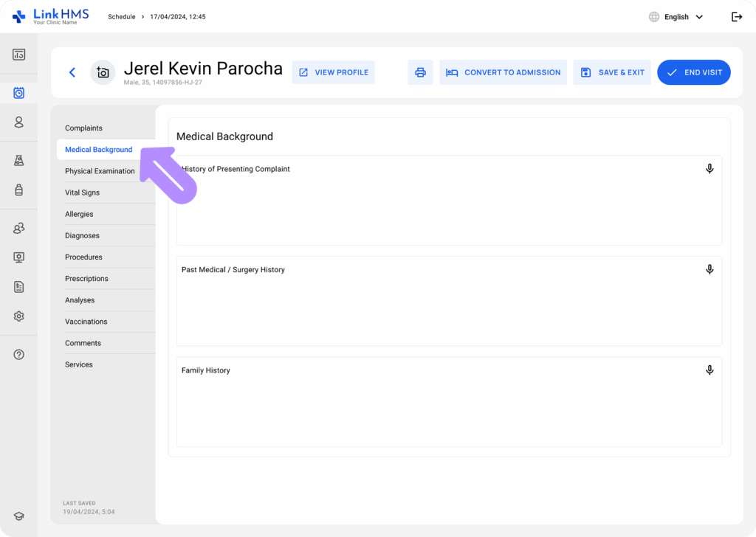Open the laboratory flask icon in sidebar
756x537 pixels.
(x=19, y=161)
